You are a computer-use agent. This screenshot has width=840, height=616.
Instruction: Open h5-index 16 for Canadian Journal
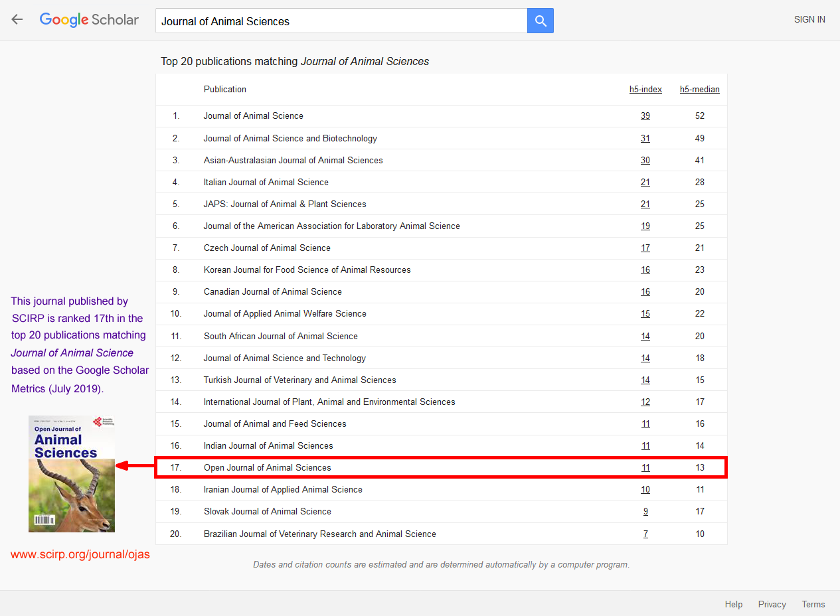pyautogui.click(x=645, y=292)
